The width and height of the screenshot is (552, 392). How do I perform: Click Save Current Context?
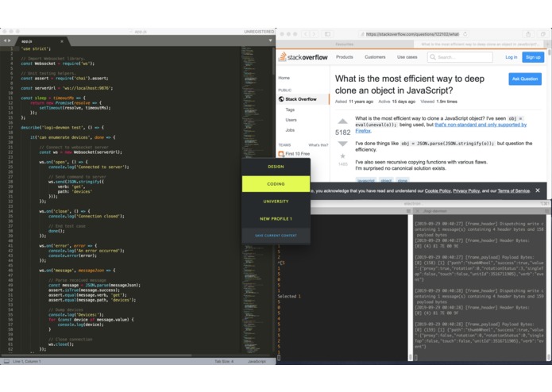click(276, 236)
